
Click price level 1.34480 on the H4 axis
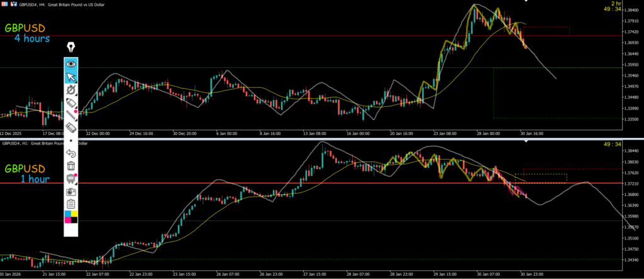click(631, 97)
